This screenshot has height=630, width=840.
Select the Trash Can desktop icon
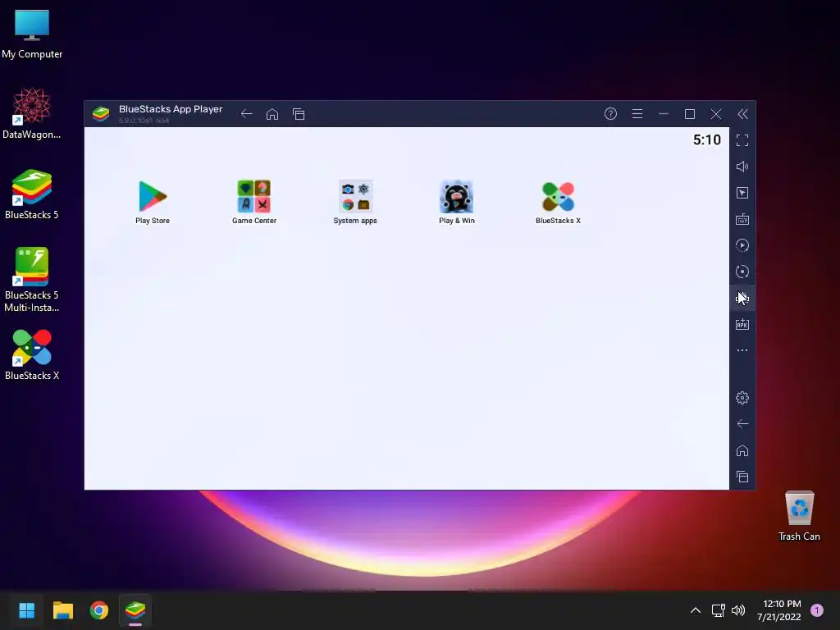[x=799, y=516]
